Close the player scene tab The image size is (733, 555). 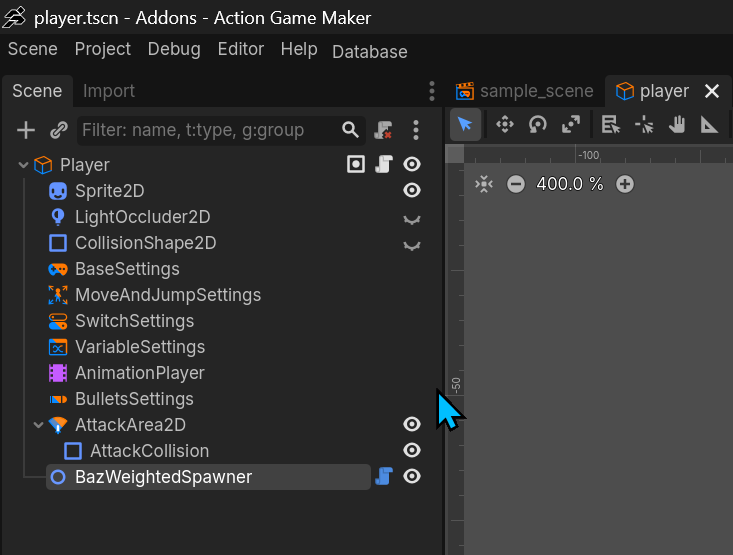(x=712, y=91)
